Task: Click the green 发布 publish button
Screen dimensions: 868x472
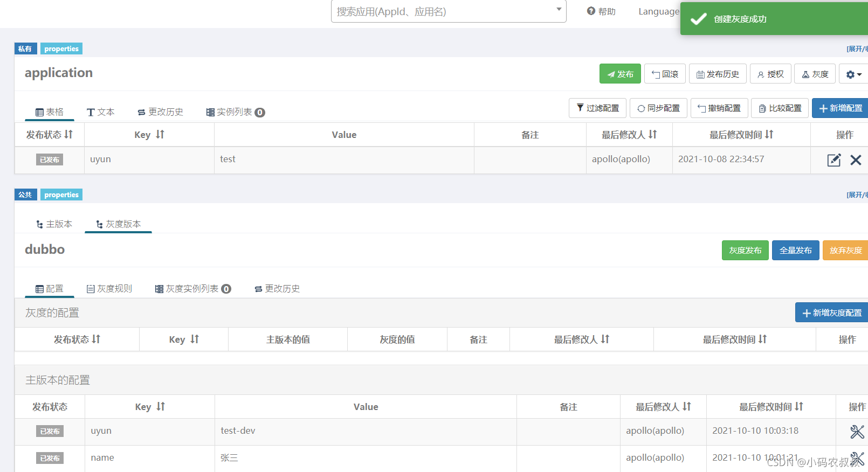Action: pyautogui.click(x=620, y=74)
